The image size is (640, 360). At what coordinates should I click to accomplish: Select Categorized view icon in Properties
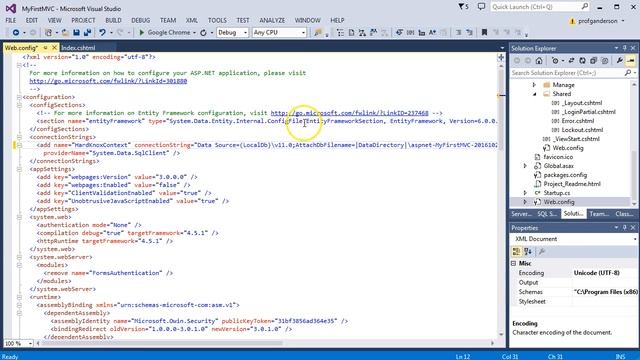coord(516,251)
